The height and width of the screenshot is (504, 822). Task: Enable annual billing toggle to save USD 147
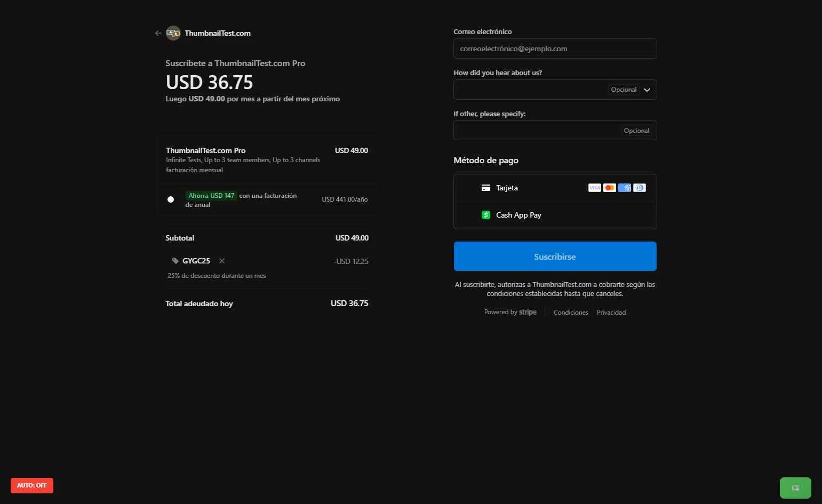(x=171, y=199)
